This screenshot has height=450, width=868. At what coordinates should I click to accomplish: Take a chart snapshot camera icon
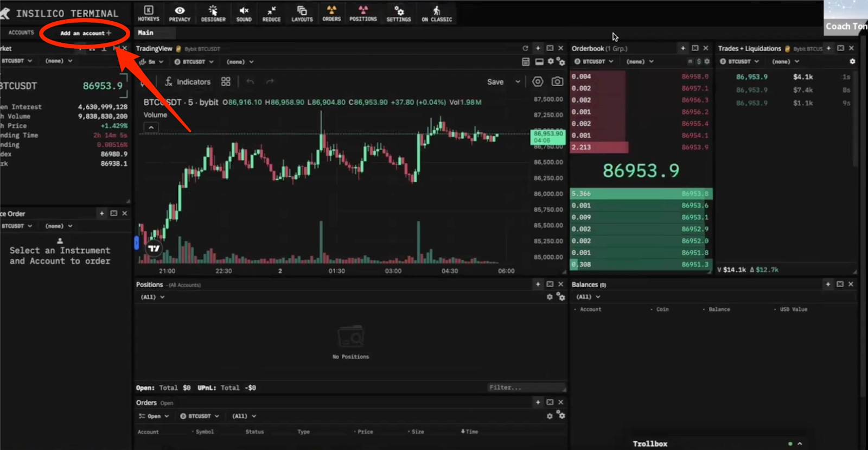[557, 81]
